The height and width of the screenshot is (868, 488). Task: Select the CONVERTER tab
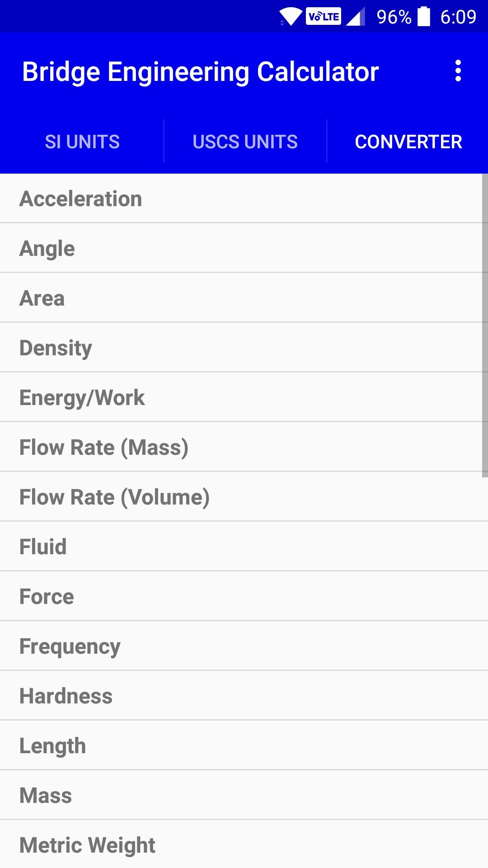(x=408, y=142)
